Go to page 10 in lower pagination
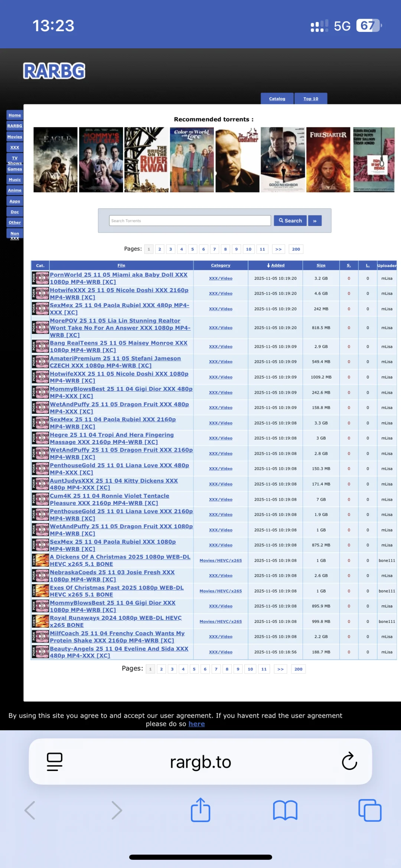This screenshot has height=868, width=401. point(250,669)
